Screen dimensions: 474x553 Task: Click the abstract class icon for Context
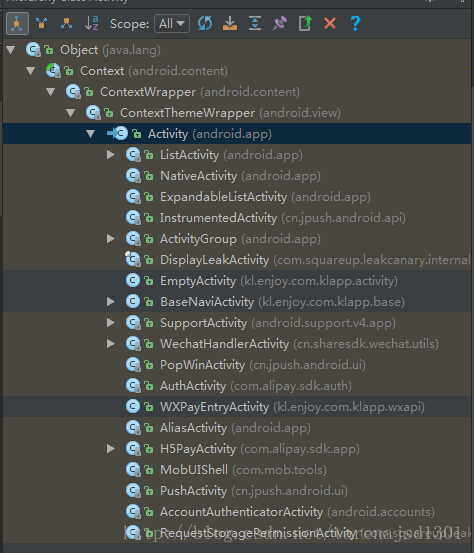pyautogui.click(x=53, y=71)
